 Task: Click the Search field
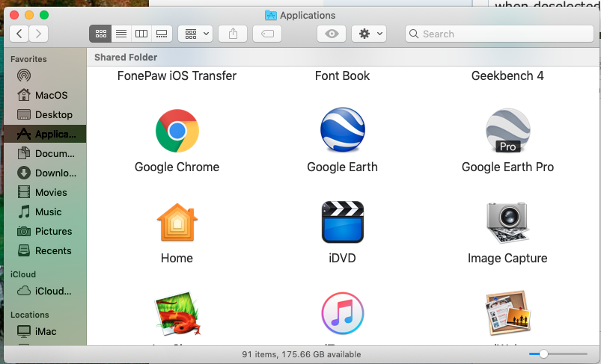pyautogui.click(x=499, y=34)
